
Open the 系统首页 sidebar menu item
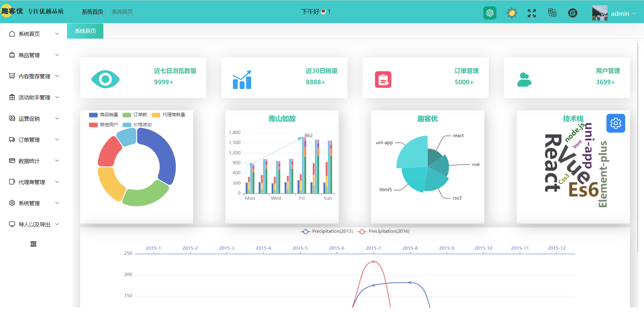(34, 34)
